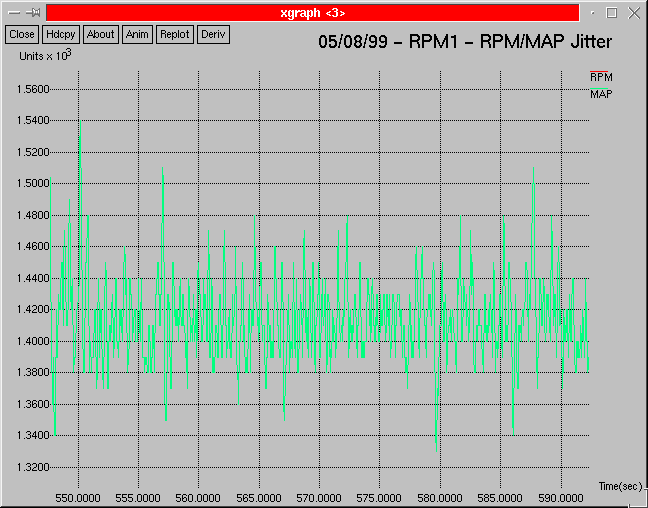The image size is (648, 508).
Task: Click the 1.5400 y-axis value
Action: click(33, 121)
